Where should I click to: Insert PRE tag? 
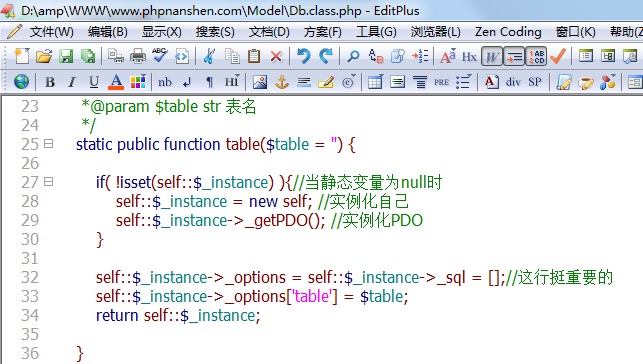(441, 82)
